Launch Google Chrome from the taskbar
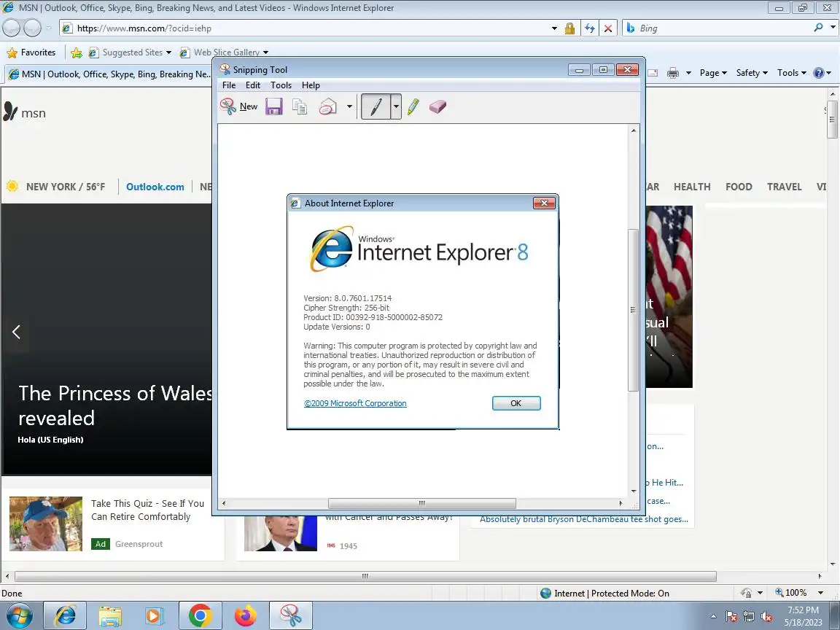 200,616
